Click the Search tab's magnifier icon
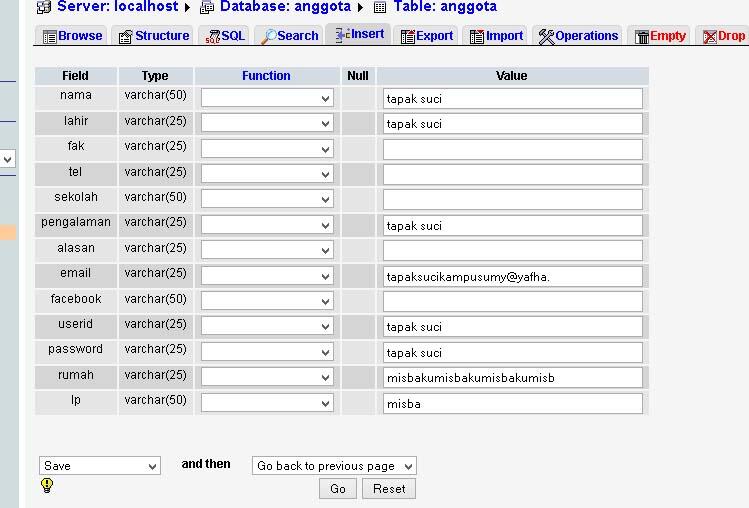Viewport: 749px width, 508px height. click(268, 37)
